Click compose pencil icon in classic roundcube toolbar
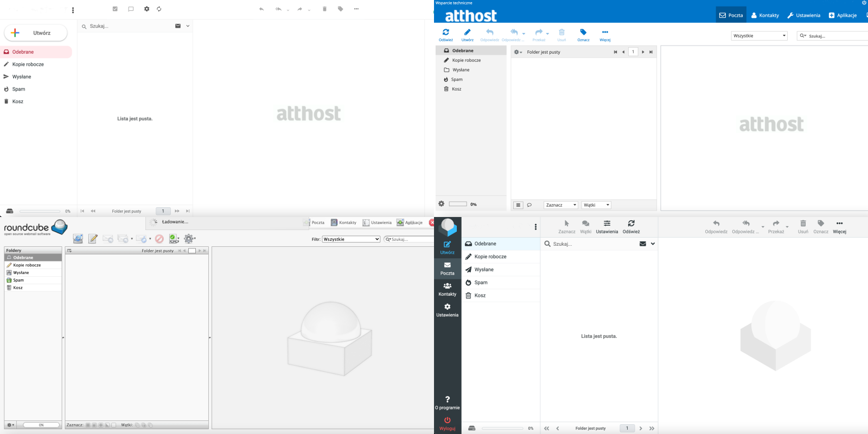Image resolution: width=868 pixels, height=434 pixels. (93, 239)
